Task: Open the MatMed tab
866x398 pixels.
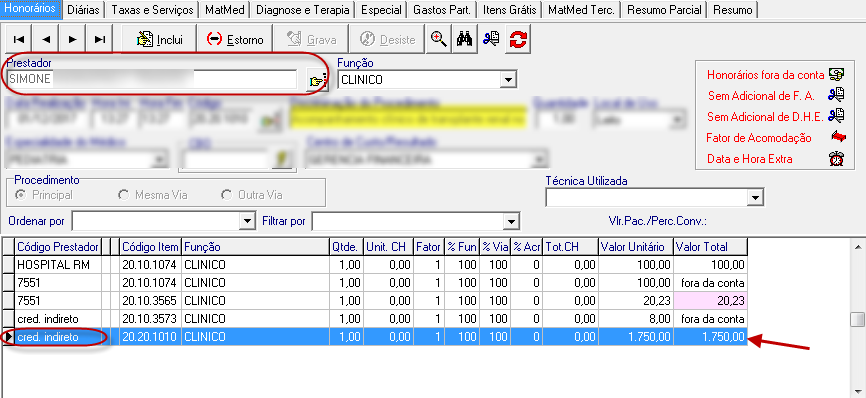Action: pyautogui.click(x=225, y=10)
